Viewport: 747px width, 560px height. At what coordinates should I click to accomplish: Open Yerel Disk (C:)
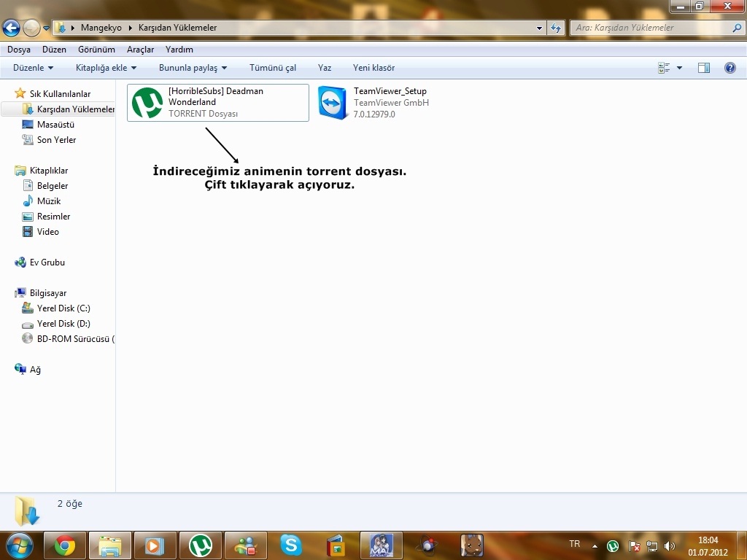click(x=63, y=308)
